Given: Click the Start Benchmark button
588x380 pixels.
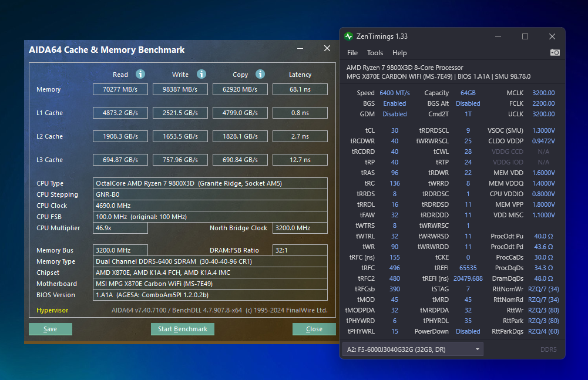Looking at the screenshot, I should [182, 329].
